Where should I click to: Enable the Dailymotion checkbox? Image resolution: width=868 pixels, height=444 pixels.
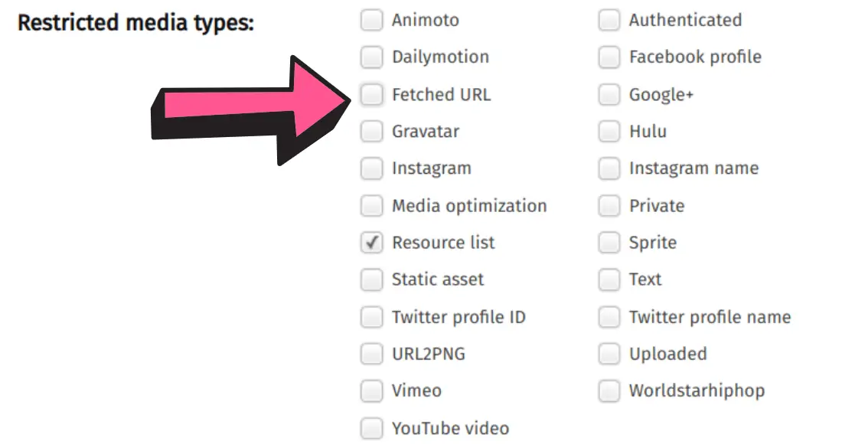click(372, 57)
